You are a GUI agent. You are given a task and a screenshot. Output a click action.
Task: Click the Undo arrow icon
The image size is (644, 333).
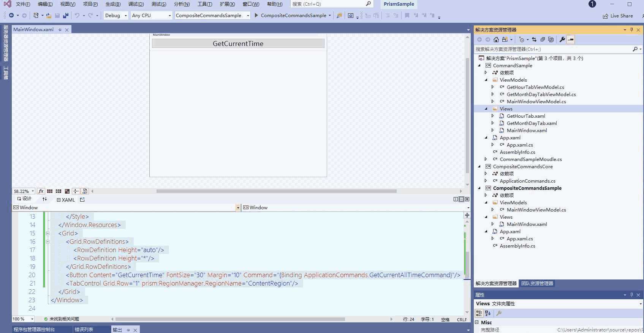(x=77, y=15)
